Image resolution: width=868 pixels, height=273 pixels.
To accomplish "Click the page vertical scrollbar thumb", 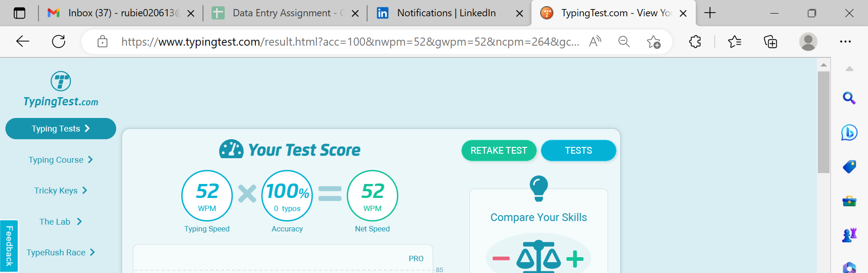I will point(824,122).
